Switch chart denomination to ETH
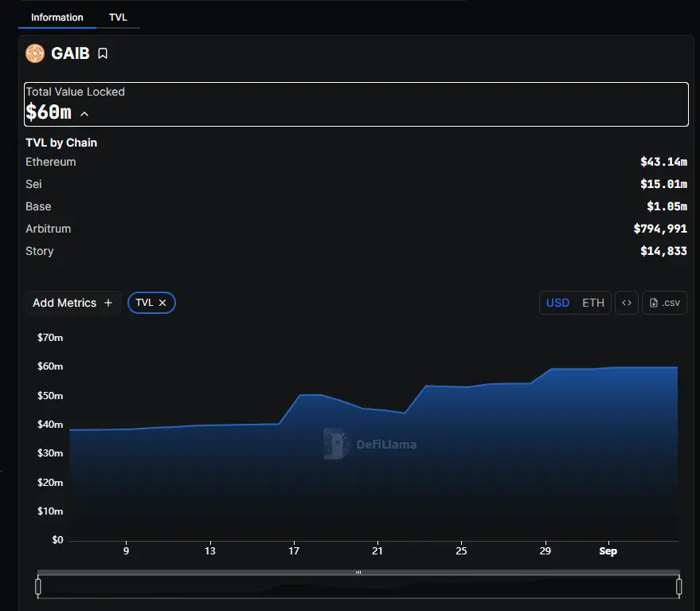The height and width of the screenshot is (611, 700). (592, 303)
